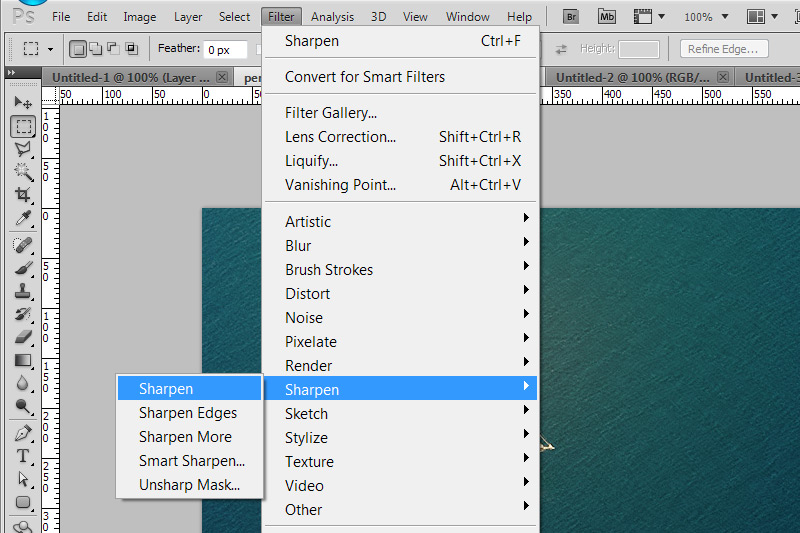Choose the Eyedropper tool
Viewport: 800px width, 533px height.
click(23, 219)
